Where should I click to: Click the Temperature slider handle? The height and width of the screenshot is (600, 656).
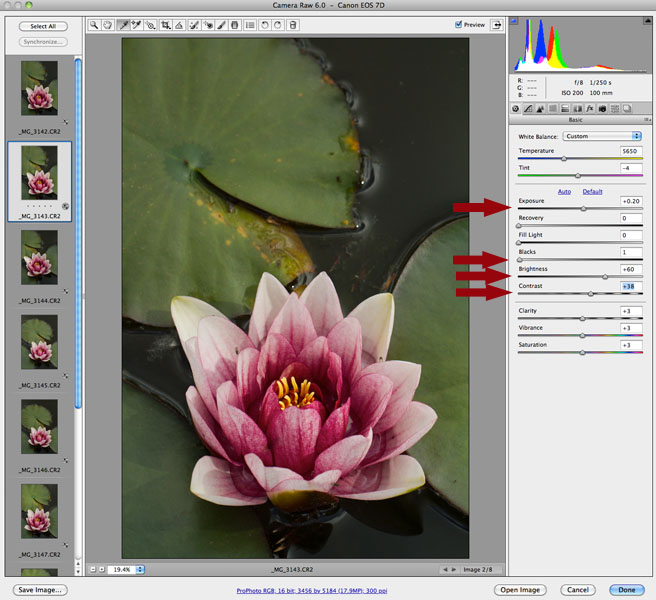pyautogui.click(x=564, y=159)
